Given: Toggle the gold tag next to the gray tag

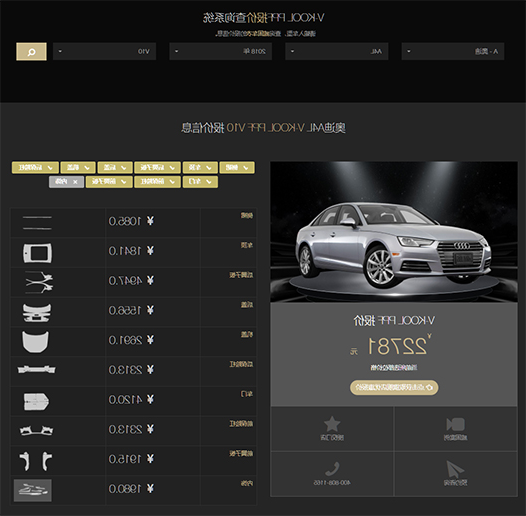Looking at the screenshot, I should click(x=109, y=182).
